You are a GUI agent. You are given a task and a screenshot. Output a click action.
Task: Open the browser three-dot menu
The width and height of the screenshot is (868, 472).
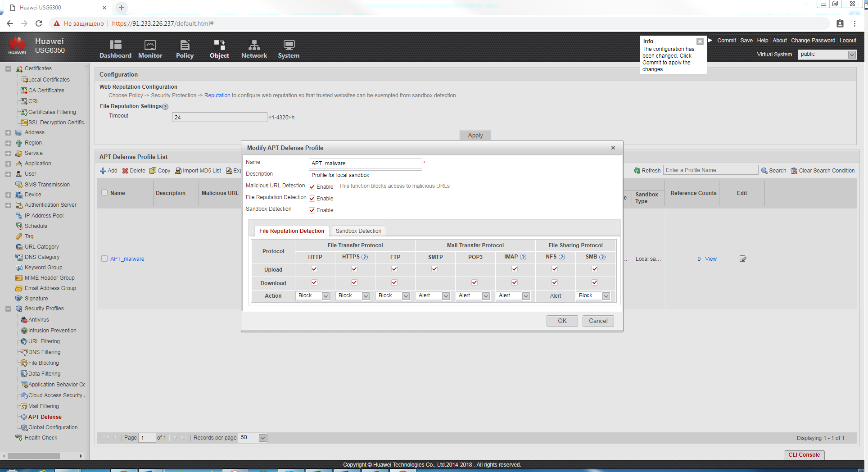[854, 23]
